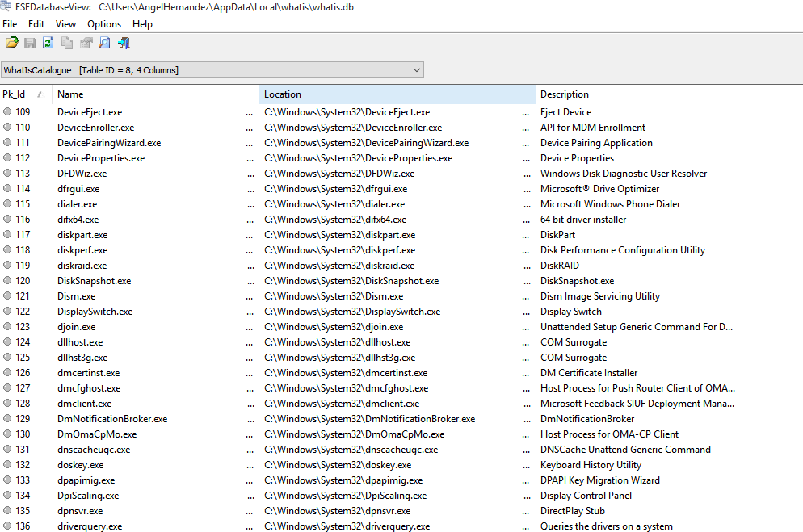The width and height of the screenshot is (803, 532).
Task: Click the Open database file icon
Action: pyautogui.click(x=11, y=43)
